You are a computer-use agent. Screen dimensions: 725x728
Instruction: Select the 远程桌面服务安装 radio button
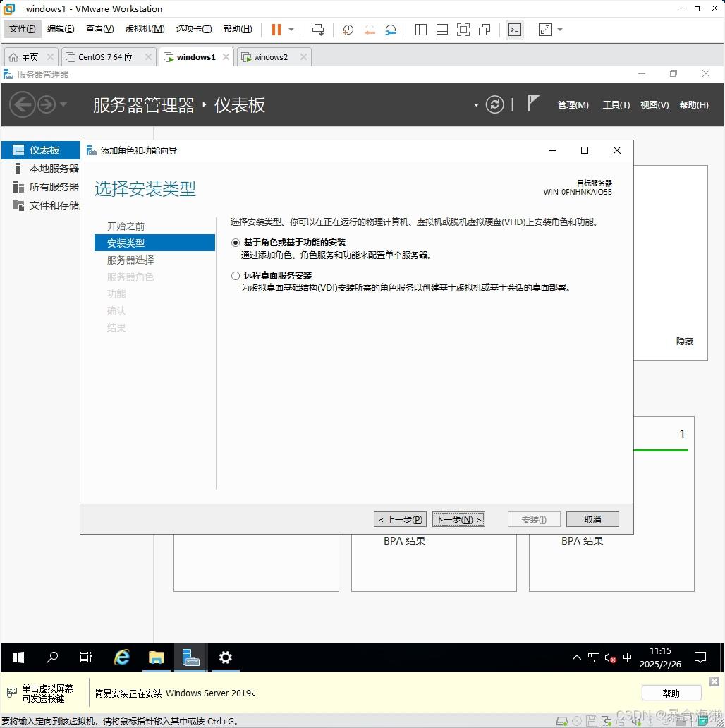(x=236, y=276)
